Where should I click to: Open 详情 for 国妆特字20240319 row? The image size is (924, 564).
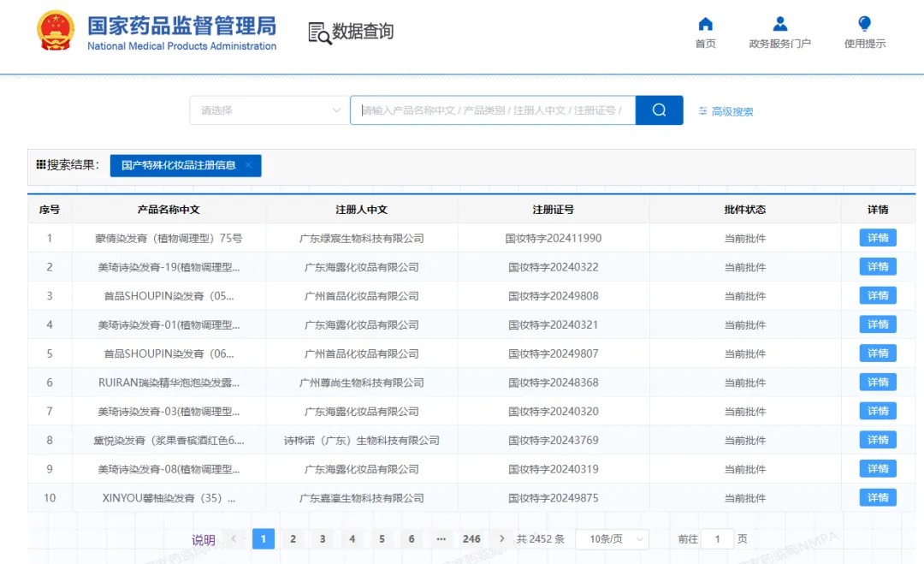click(878, 468)
